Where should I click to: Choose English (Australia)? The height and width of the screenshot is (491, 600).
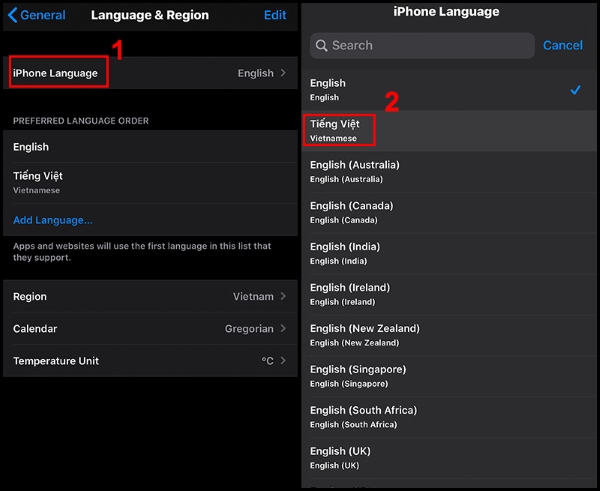tap(449, 172)
